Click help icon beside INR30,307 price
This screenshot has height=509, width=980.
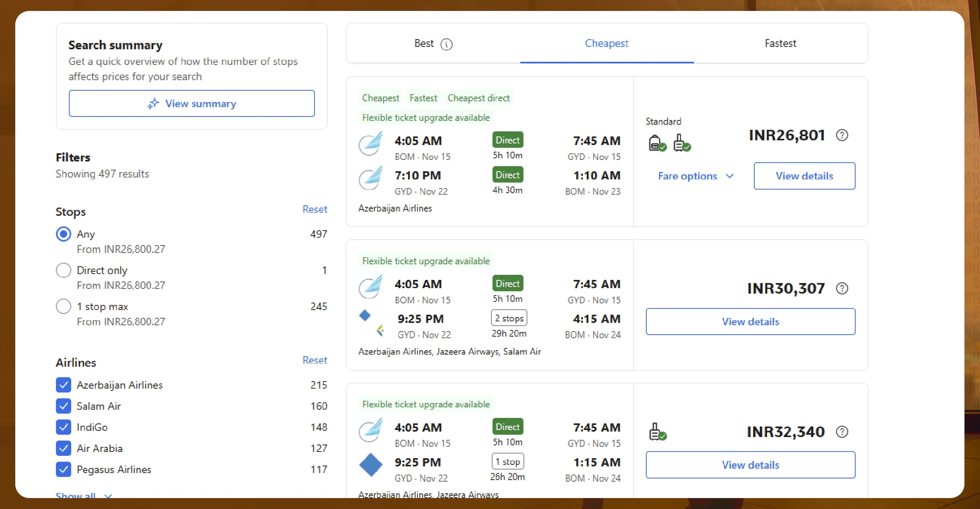click(842, 289)
